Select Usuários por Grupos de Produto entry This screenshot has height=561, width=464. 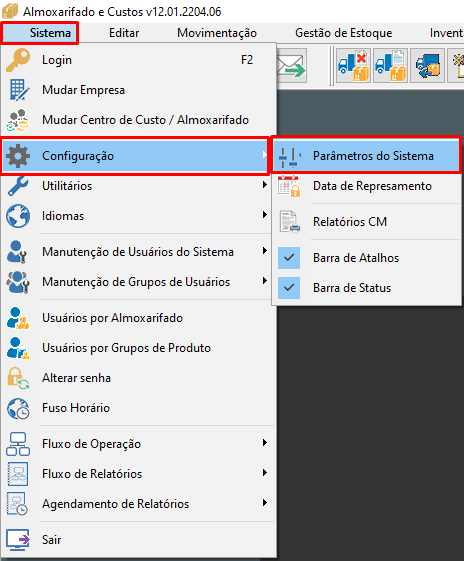[138, 348]
